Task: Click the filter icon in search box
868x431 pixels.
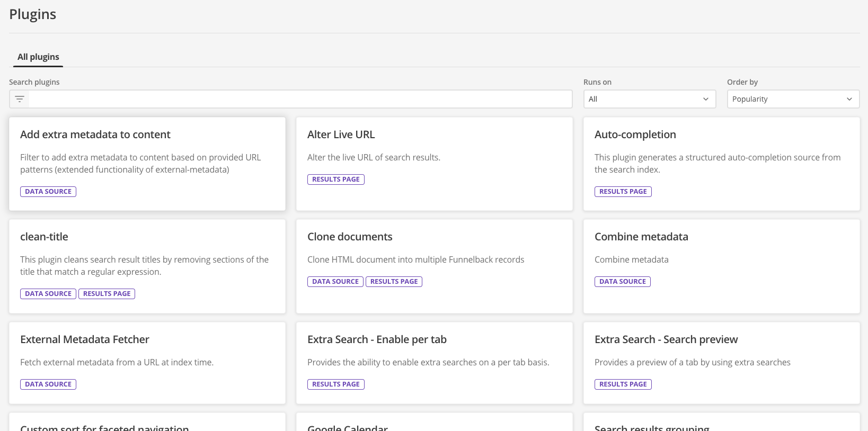Action: click(20, 99)
